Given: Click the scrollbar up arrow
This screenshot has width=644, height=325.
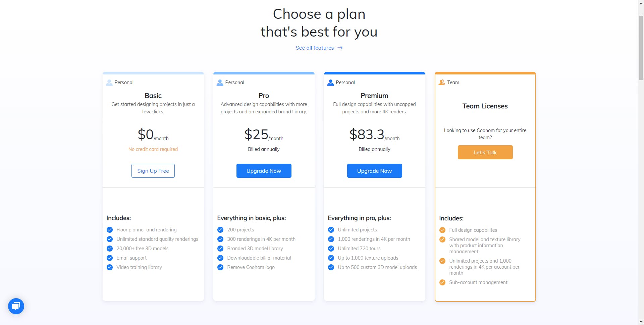Looking at the screenshot, I should [x=641, y=3].
